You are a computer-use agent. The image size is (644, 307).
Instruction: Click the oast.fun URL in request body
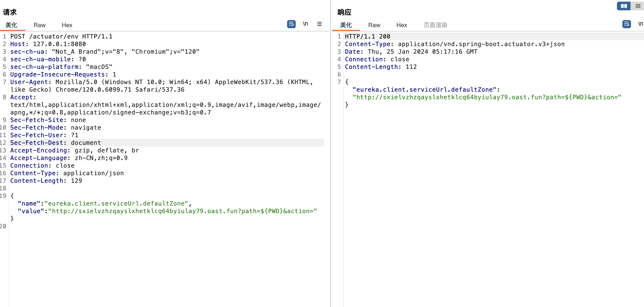click(184, 211)
